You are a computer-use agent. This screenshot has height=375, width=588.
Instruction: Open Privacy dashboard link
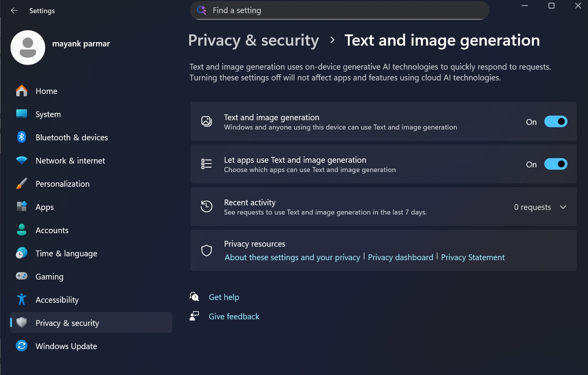click(400, 257)
